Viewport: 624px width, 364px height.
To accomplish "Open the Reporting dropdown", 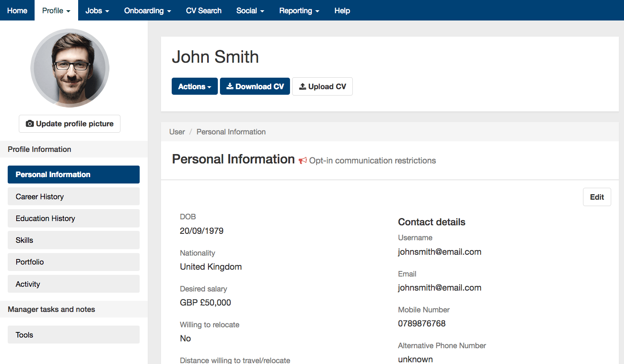I will 299,10.
